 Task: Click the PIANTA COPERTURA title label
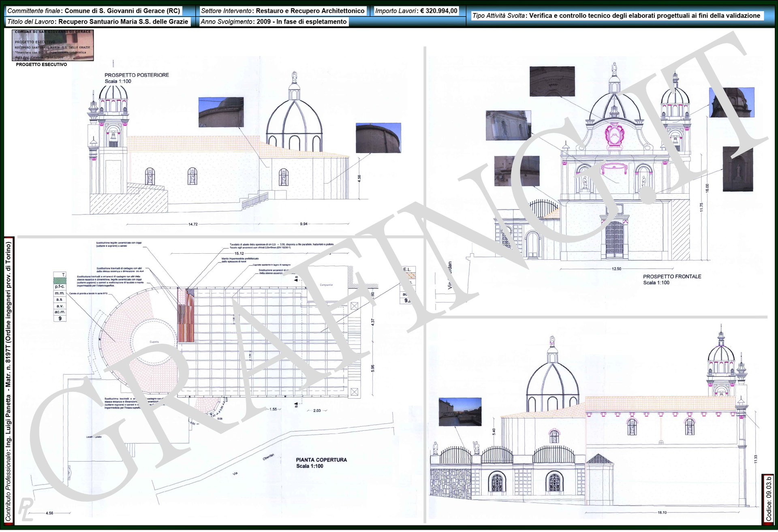(321, 460)
